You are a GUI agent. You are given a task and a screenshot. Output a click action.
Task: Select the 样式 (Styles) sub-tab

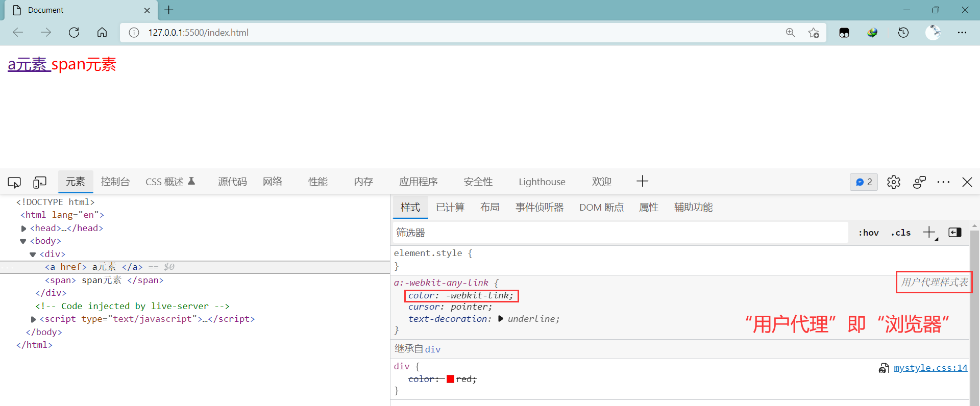click(410, 207)
